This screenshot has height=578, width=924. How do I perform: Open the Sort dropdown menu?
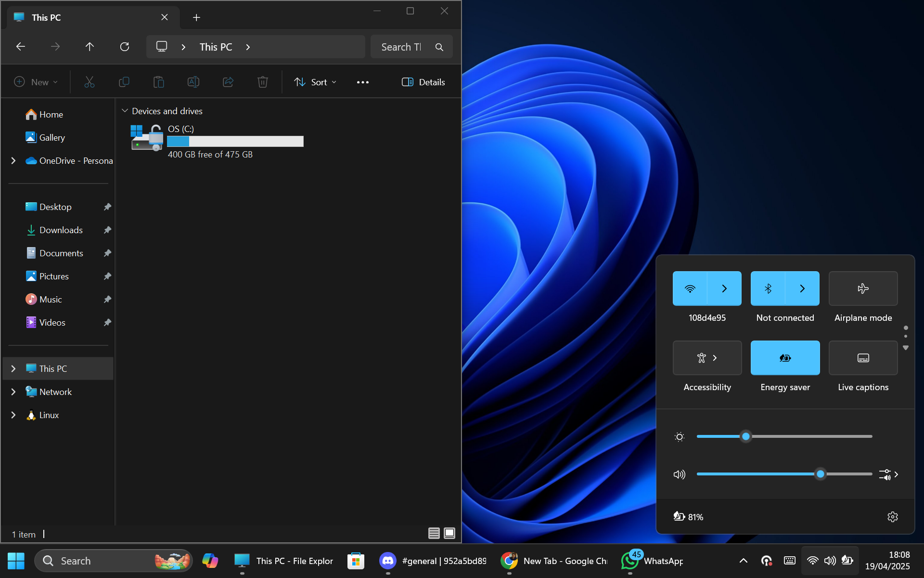pyautogui.click(x=315, y=82)
